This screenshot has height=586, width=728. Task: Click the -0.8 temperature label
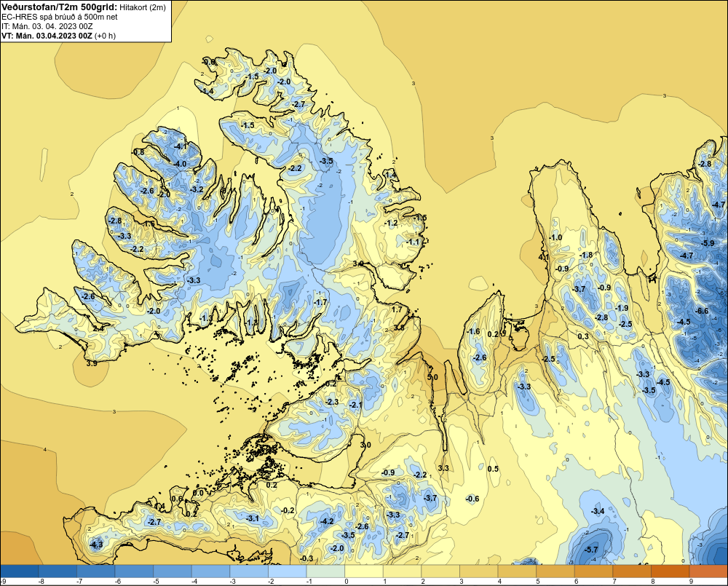(x=138, y=152)
